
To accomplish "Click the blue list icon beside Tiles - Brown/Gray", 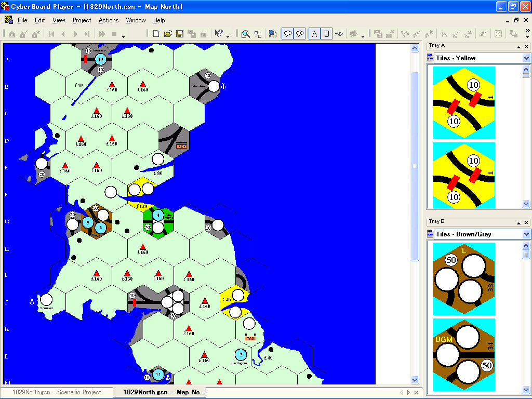I will click(430, 234).
